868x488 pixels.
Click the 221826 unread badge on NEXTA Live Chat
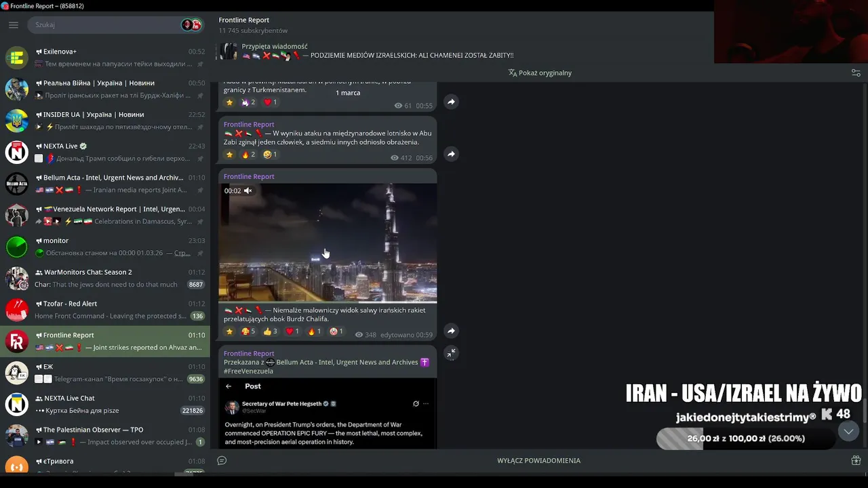pyautogui.click(x=193, y=411)
